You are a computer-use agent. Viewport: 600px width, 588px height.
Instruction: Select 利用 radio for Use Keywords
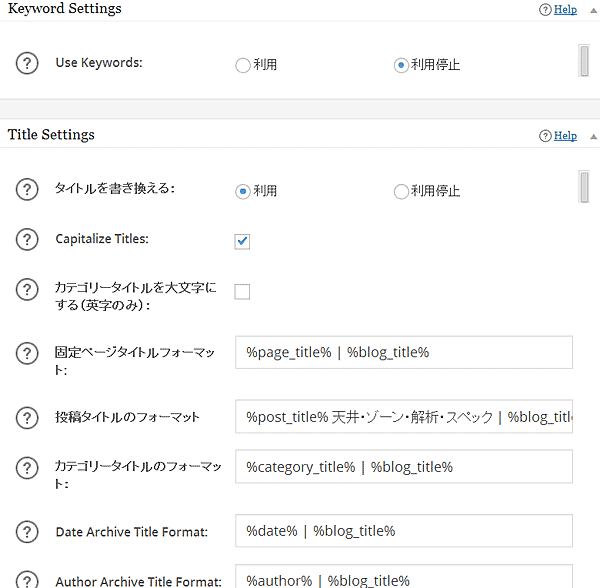pos(243,65)
